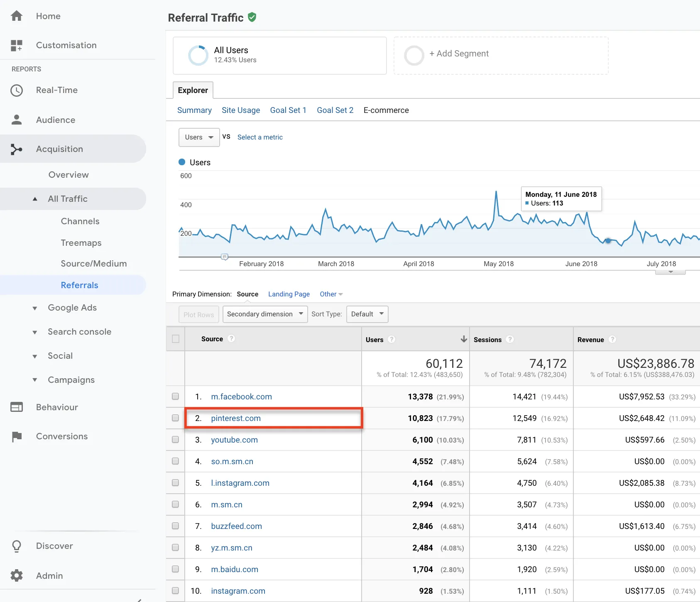Screen dimensions: 700x602
Task: Switch to the Goal Set 2 tab
Action: [335, 110]
